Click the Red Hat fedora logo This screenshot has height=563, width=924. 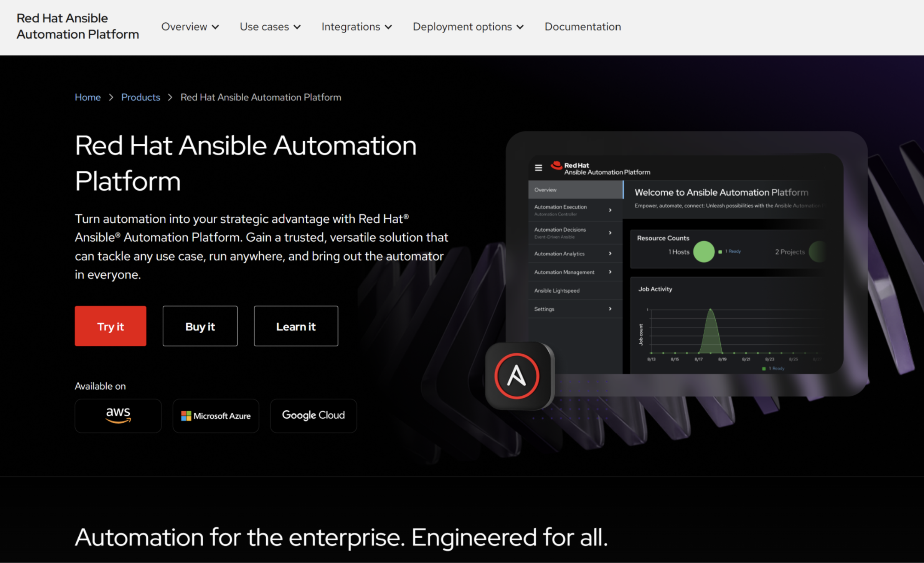click(556, 166)
